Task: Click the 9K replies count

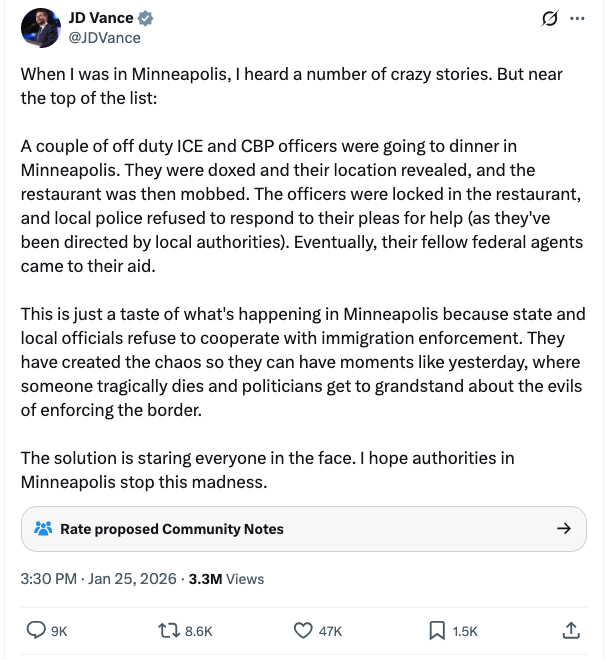Action: coord(59,631)
